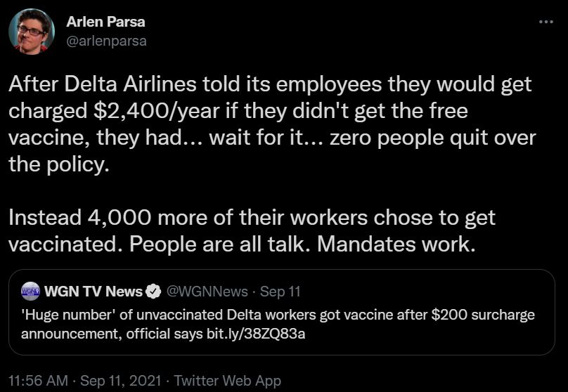The height and width of the screenshot is (392, 568).
Task: Click the @WGNNews handle in quoted tweet
Action: 207,291
